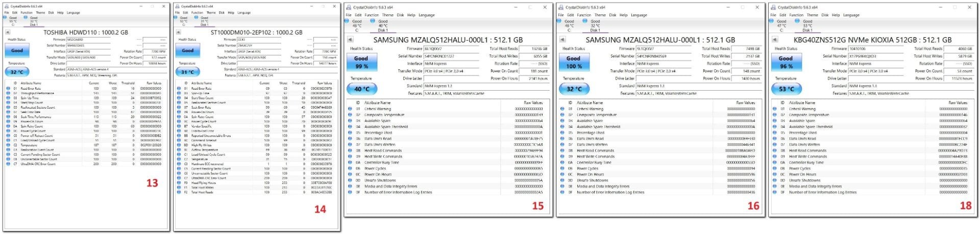The image size is (980, 234).
Task: Click Power On Hours field in ST1000DM010 window
Action: pos(326,63)
